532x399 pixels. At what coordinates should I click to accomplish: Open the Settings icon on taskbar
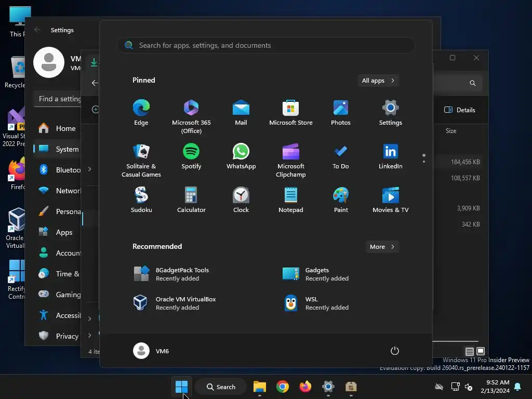[x=328, y=387]
